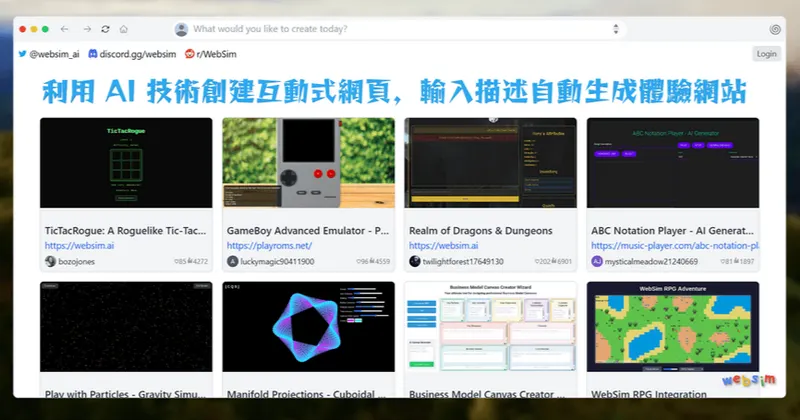Viewport: 800px width, 420px height.
Task: Like the GameBoy Advanced Emulator card's heart
Action: (358, 261)
